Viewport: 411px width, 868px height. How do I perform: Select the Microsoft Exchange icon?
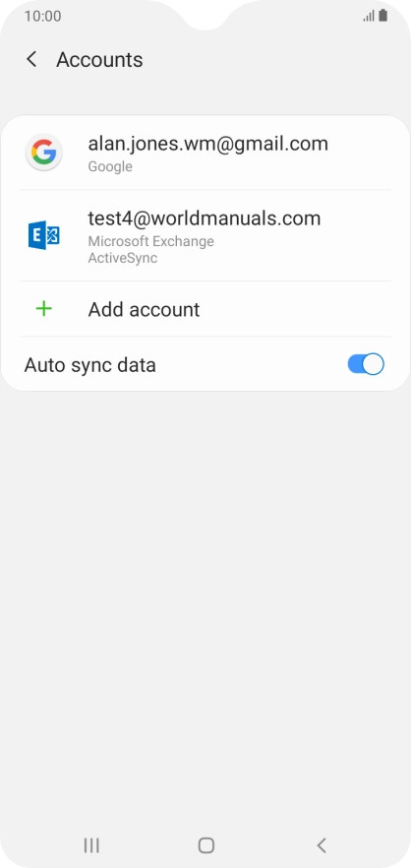[43, 235]
